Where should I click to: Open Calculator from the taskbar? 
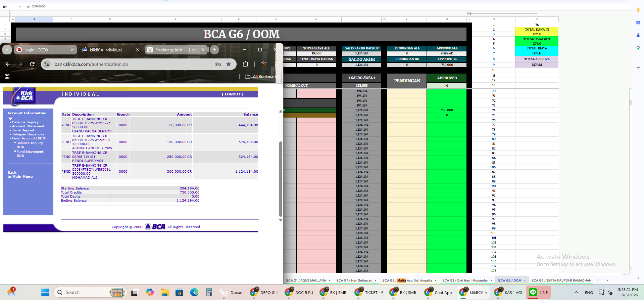click(x=209, y=293)
